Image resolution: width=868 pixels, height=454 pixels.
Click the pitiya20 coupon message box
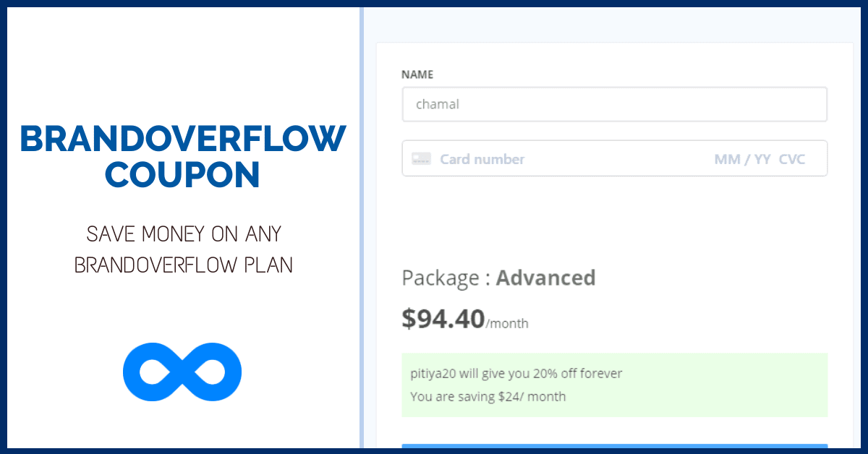point(515,373)
